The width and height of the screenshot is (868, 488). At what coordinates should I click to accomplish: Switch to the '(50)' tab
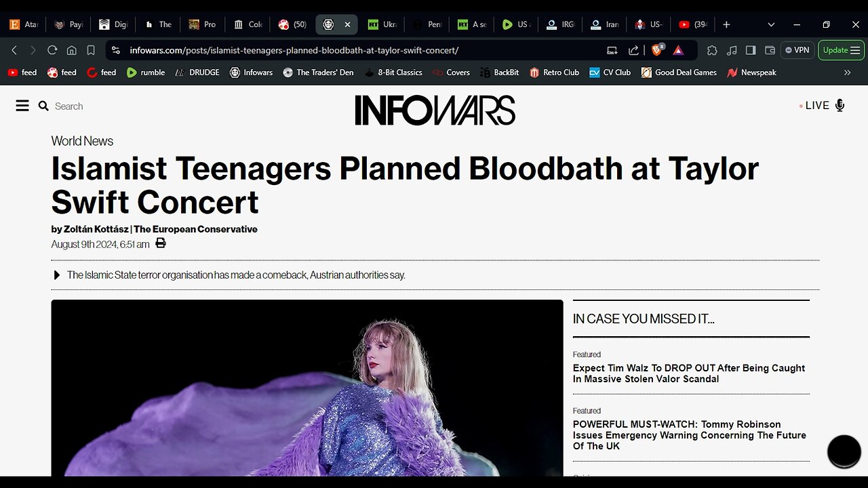tap(292, 24)
